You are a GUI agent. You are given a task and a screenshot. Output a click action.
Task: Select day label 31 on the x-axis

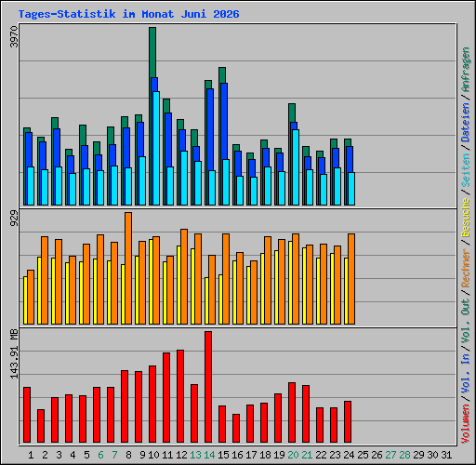pos(446,455)
